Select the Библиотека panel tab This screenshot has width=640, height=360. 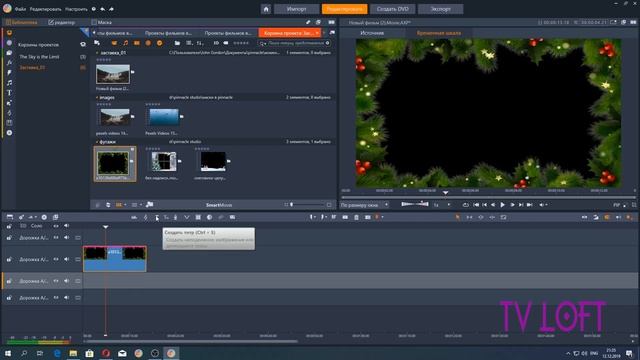22,22
